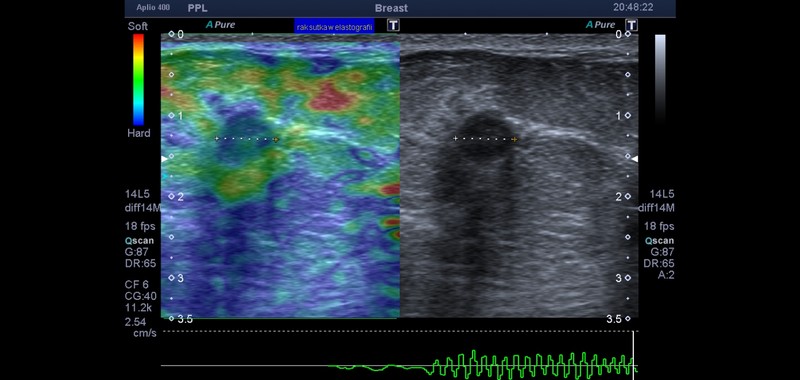Image resolution: width=800 pixels, height=380 pixels.
Task: Click left caliper cross on elastography lesion
Action: (217, 139)
